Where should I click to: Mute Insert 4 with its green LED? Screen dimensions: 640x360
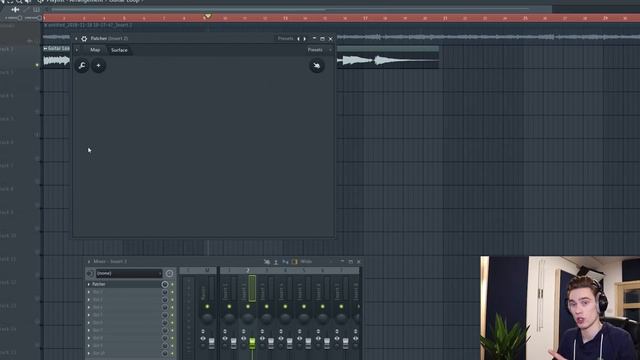pyautogui.click(x=285, y=307)
